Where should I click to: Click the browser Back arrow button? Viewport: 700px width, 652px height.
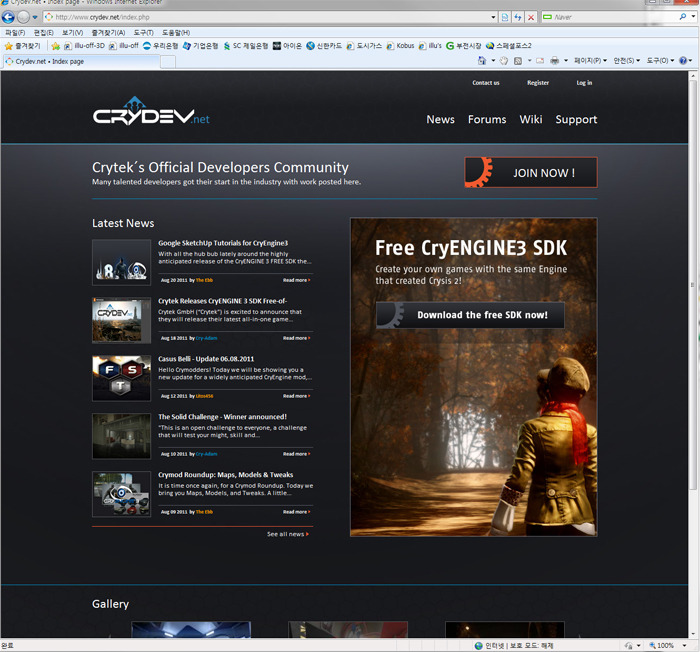8,17
